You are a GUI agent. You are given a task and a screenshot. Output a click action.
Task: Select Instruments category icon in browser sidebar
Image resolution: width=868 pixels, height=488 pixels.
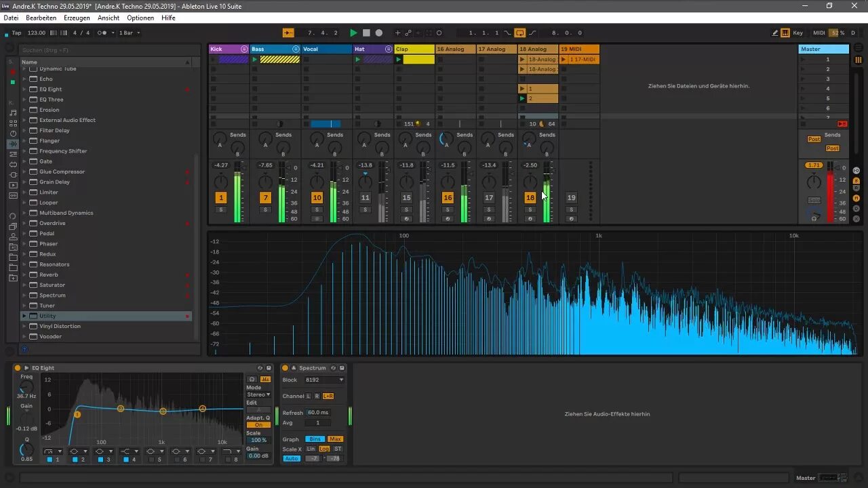[x=13, y=134]
